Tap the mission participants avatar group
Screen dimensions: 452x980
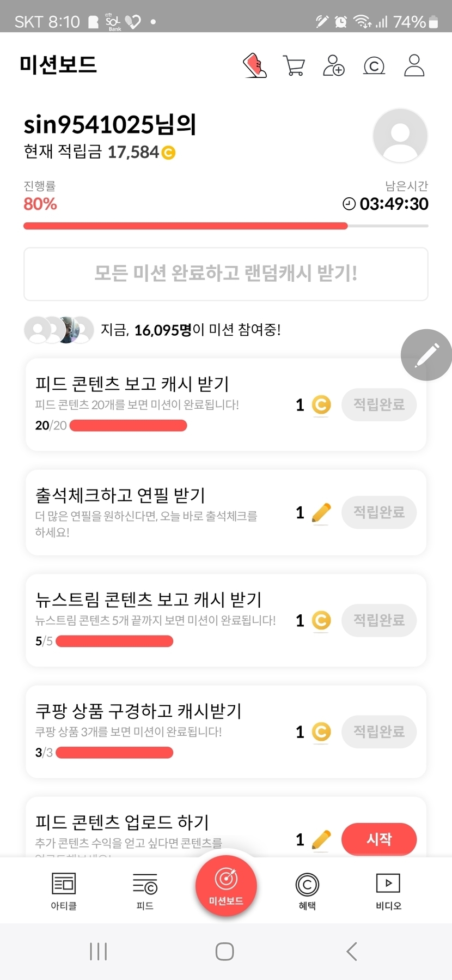tap(59, 330)
